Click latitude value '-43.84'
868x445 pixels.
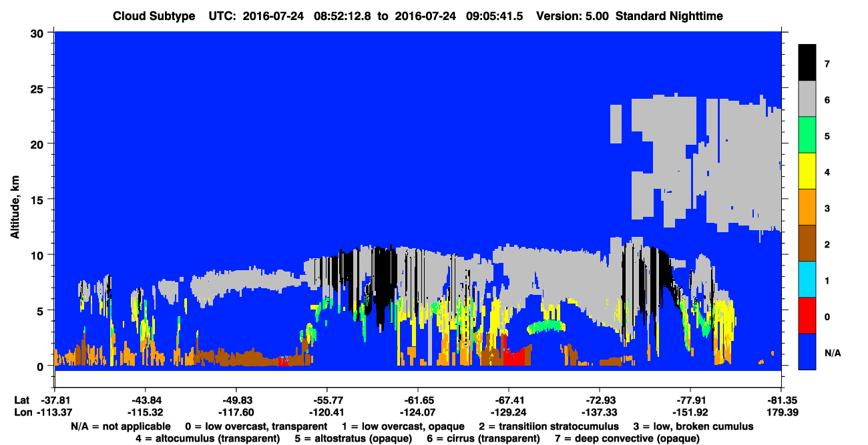pyautogui.click(x=145, y=400)
